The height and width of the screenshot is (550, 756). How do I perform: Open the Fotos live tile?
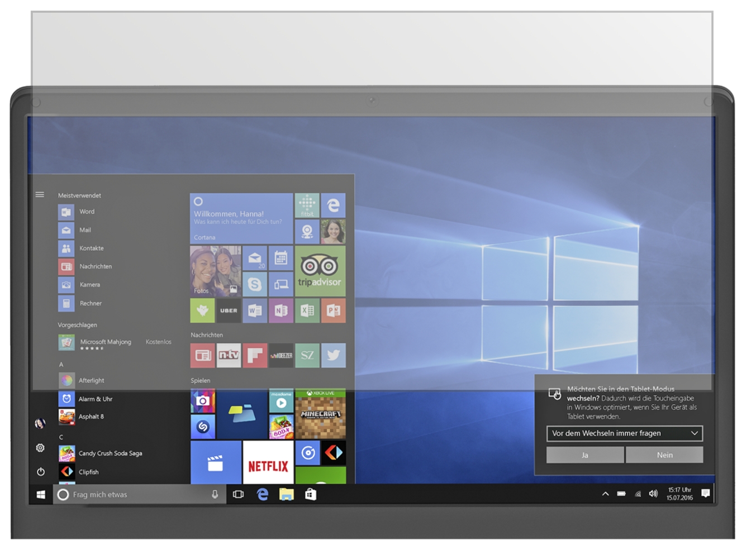click(x=216, y=271)
